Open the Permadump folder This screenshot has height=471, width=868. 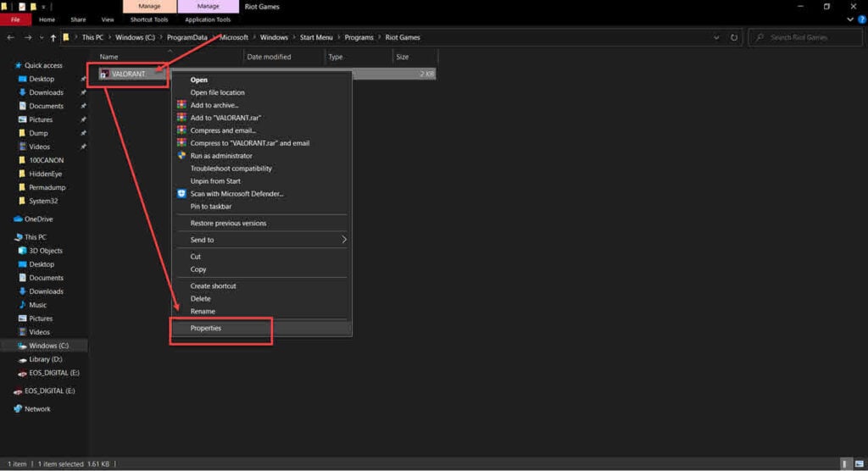click(x=47, y=187)
